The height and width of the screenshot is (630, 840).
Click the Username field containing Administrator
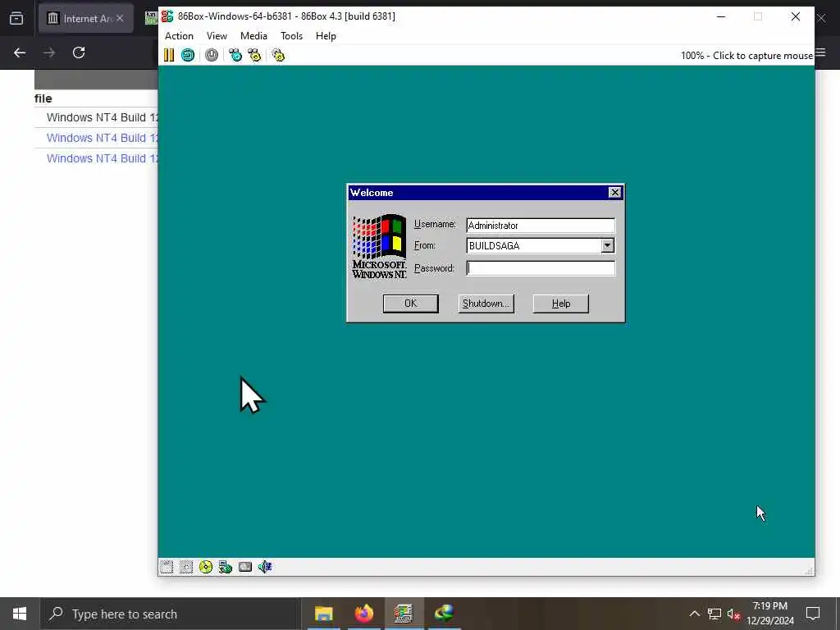(541, 226)
